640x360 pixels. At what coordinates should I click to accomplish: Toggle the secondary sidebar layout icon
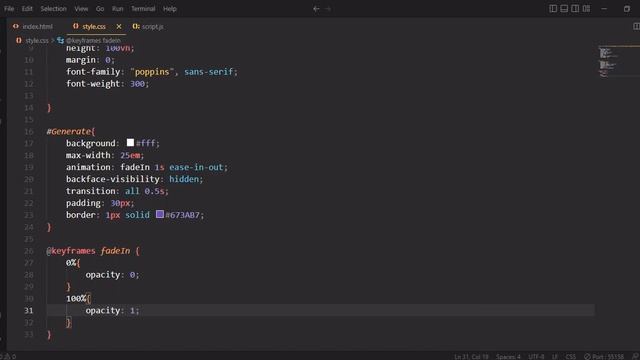575,9
